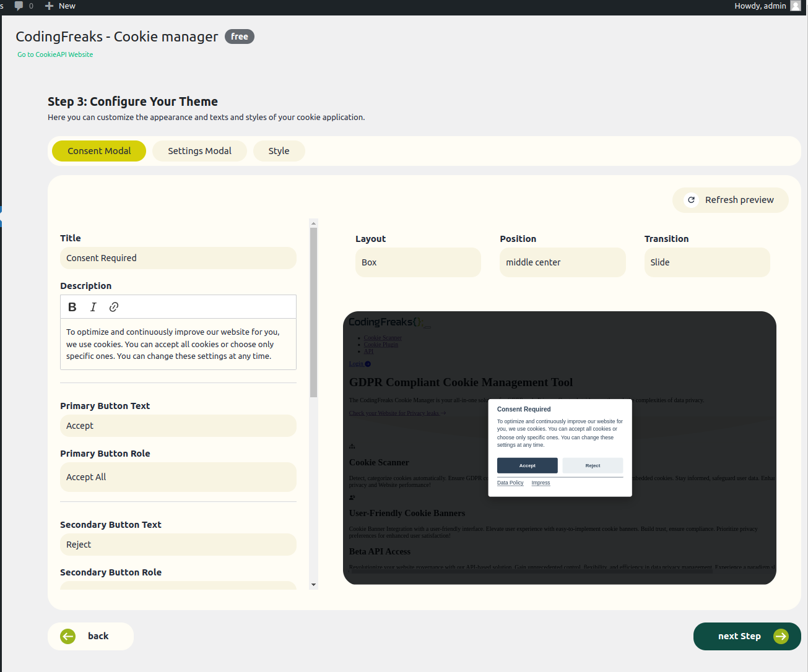The width and height of the screenshot is (808, 672).
Task: Click scroll up arrow of form panel
Action: 313,223
